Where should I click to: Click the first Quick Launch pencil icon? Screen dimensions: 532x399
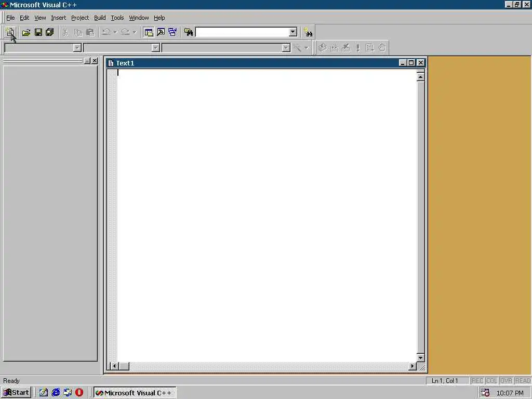click(x=44, y=393)
